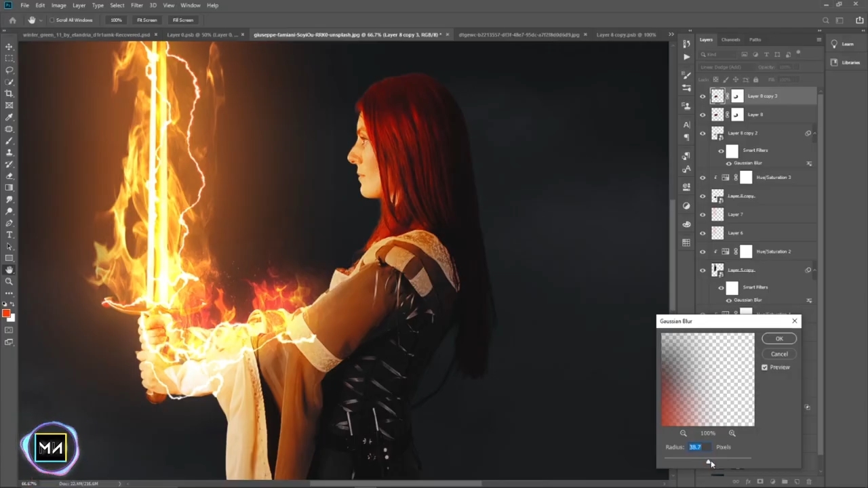Select the Crop tool
The width and height of the screenshot is (868, 488).
pos(9,94)
